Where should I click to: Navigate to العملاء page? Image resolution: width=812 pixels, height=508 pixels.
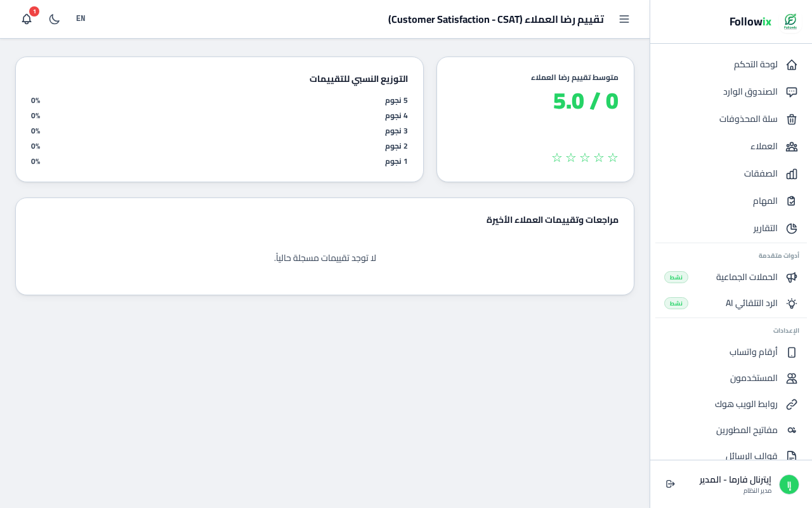tap(731, 147)
